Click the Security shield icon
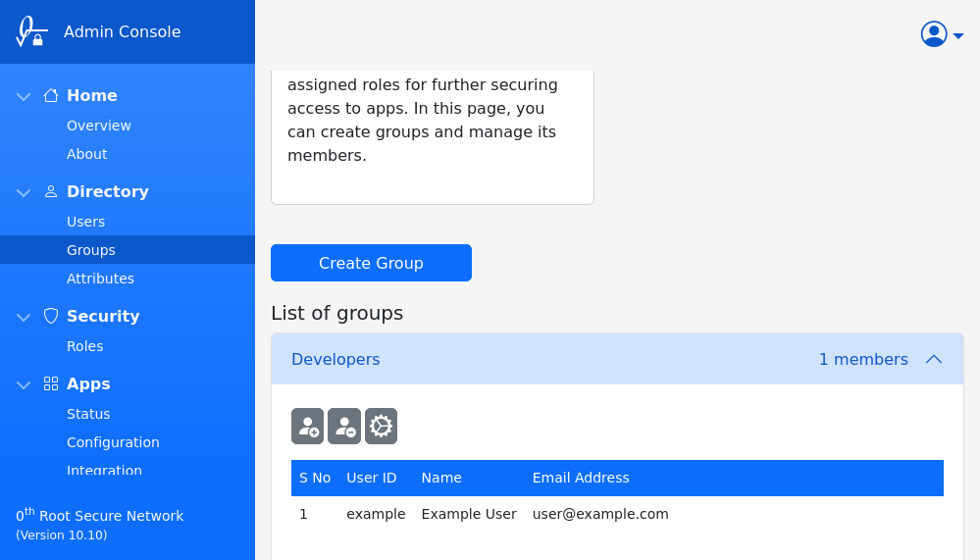 pos(51,316)
